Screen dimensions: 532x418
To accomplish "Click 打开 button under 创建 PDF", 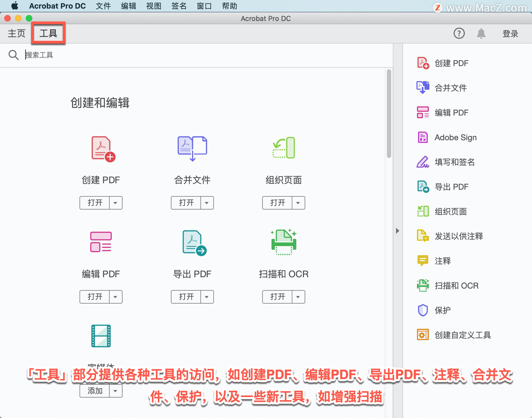I will (x=95, y=203).
